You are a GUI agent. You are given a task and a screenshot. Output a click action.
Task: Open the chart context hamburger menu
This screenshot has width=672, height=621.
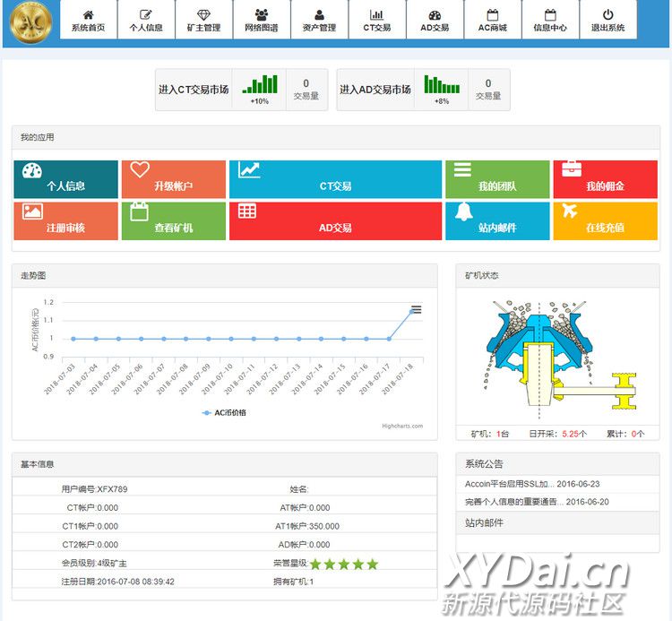[416, 309]
